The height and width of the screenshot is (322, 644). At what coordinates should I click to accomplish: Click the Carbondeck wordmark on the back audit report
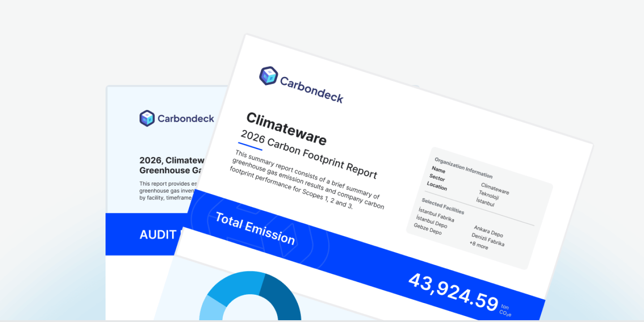[186, 119]
